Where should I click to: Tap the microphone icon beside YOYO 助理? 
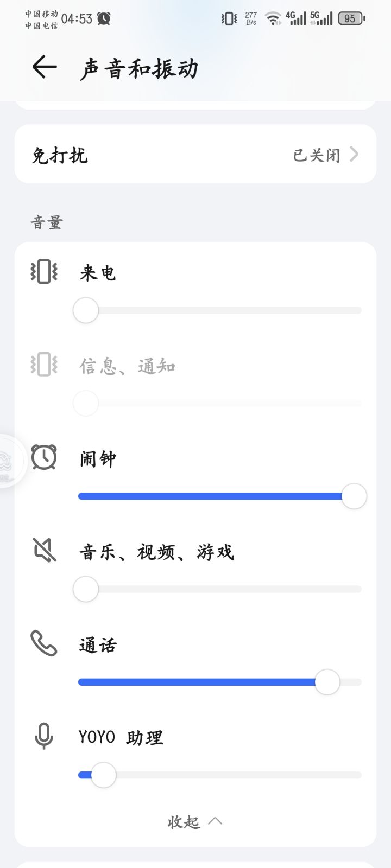click(44, 736)
